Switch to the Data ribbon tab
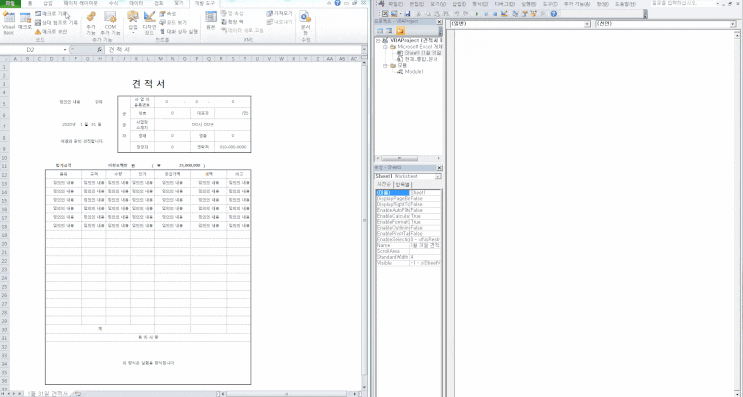 tap(136, 3)
